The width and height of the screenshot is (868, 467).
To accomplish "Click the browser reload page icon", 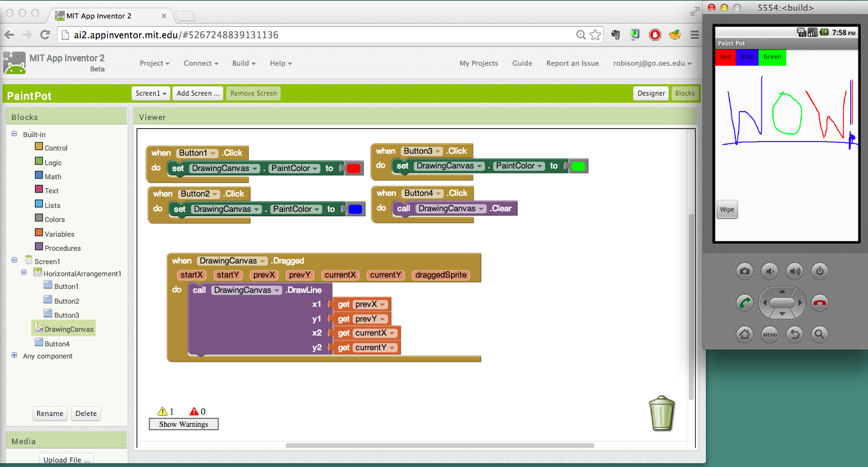I will tap(45, 35).
